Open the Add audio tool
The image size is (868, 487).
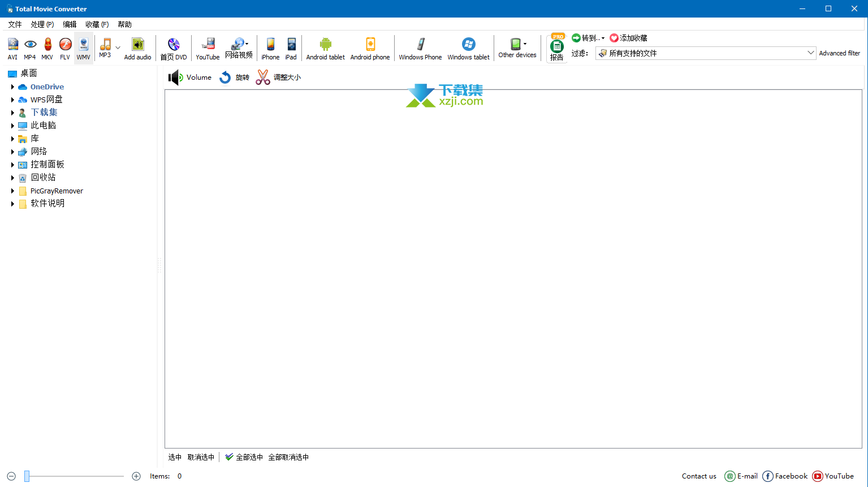pos(138,48)
